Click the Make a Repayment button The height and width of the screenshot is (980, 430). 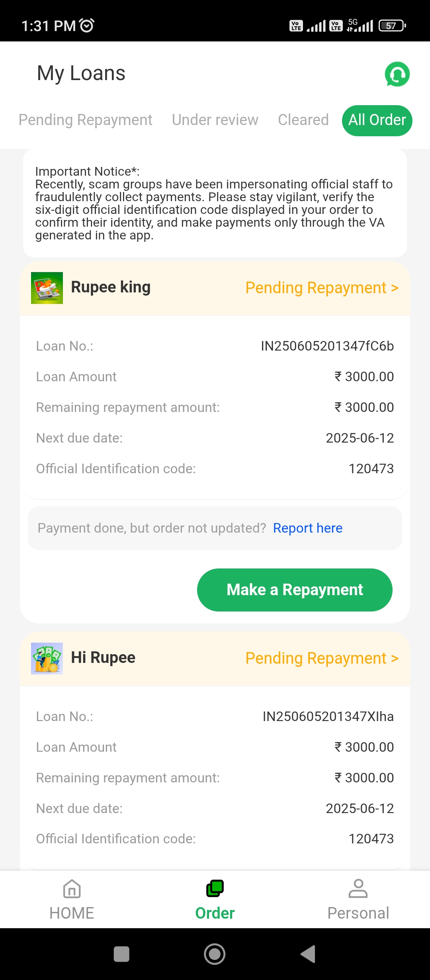295,590
